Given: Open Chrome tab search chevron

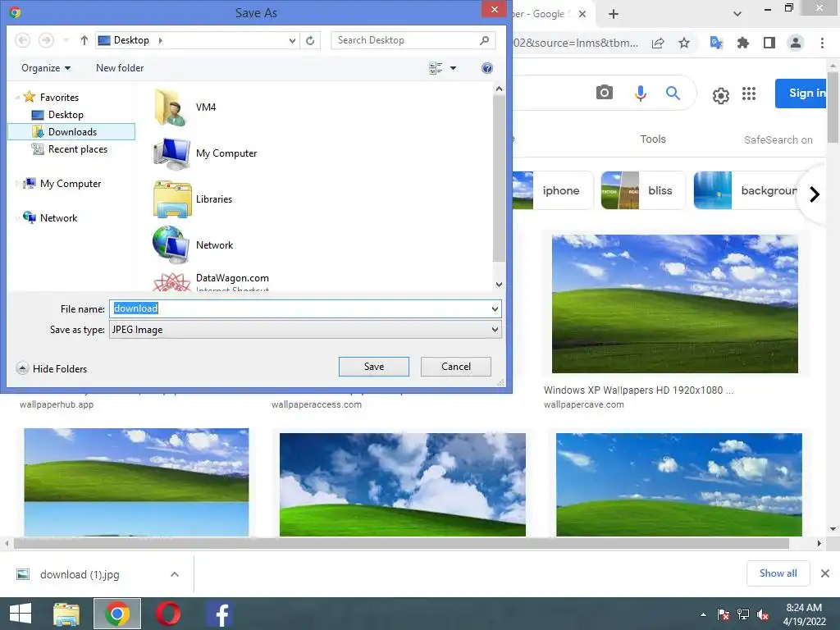Looking at the screenshot, I should pyautogui.click(x=737, y=14).
